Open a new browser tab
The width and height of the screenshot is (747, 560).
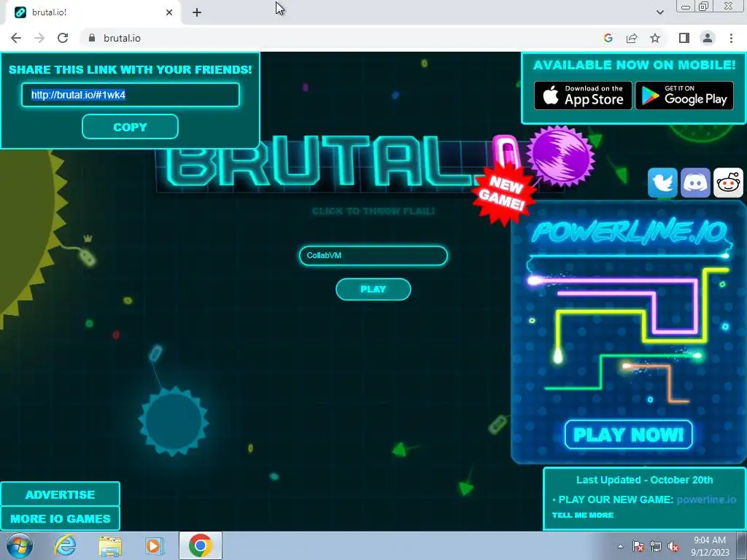[x=197, y=12]
